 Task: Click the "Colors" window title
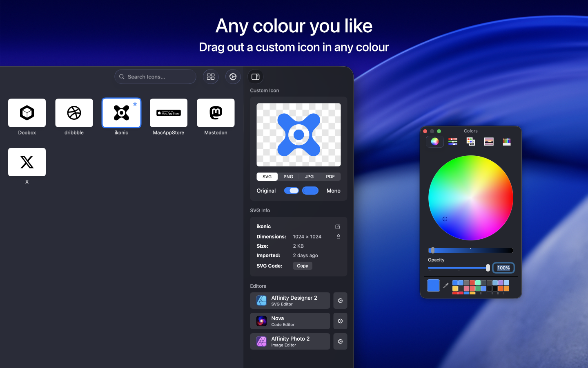pyautogui.click(x=471, y=131)
